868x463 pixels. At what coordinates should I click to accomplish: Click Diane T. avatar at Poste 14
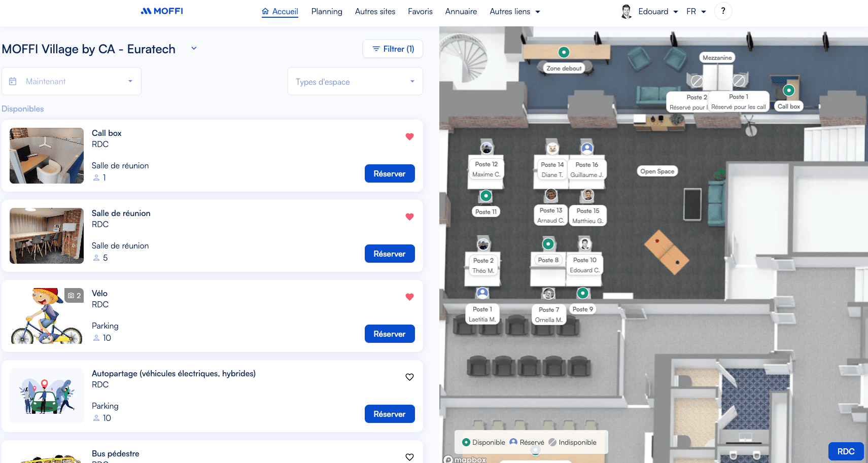552,149
